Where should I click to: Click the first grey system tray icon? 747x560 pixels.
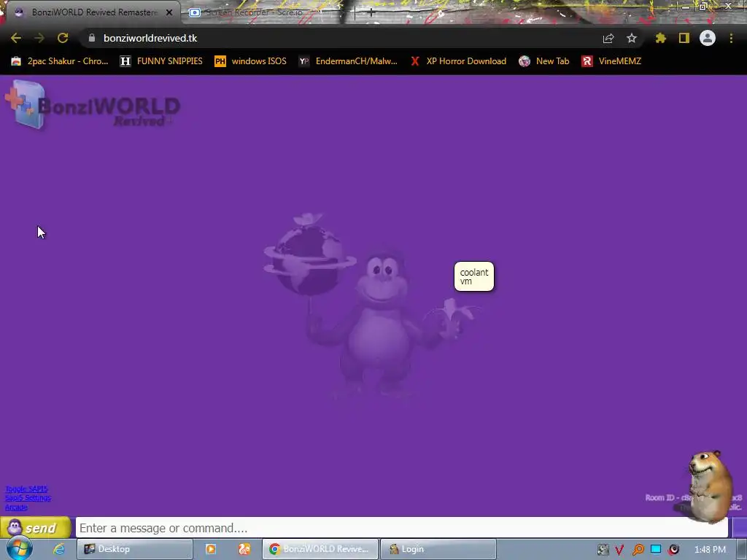(603, 550)
